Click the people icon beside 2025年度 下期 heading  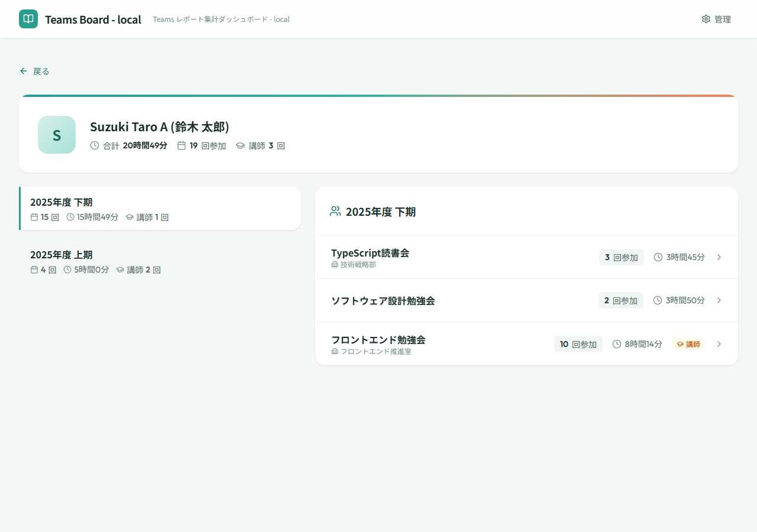[x=335, y=212]
